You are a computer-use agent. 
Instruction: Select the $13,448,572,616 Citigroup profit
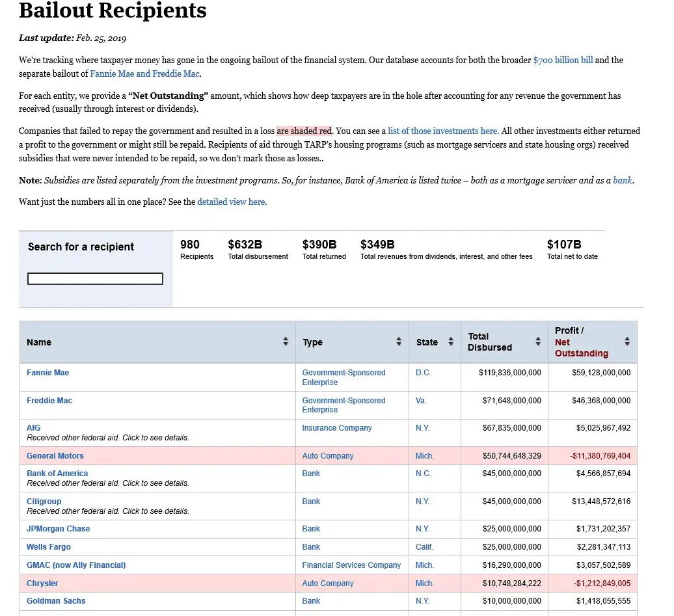pos(601,502)
